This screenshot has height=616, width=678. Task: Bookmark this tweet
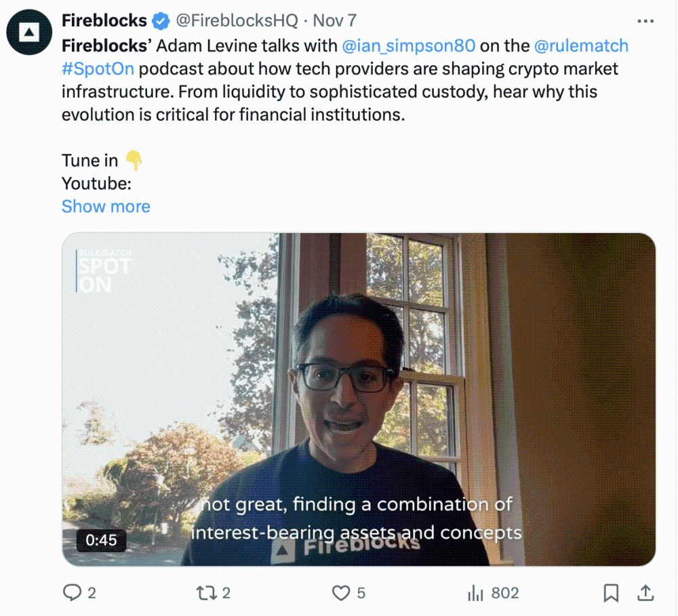click(x=611, y=593)
